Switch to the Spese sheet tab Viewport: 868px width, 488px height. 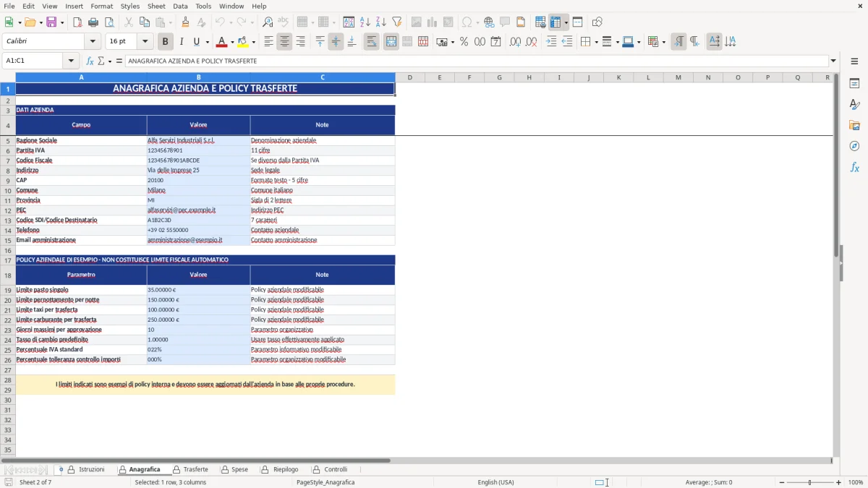tap(234, 469)
